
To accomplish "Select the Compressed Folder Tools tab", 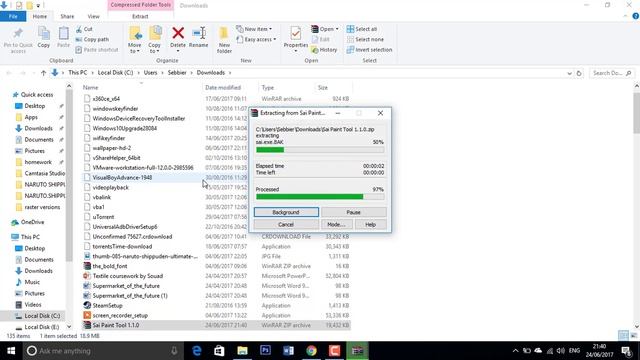I will [141, 5].
